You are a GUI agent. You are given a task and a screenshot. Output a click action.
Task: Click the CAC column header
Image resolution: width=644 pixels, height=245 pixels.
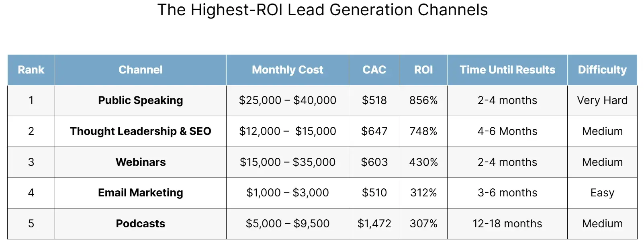(374, 70)
